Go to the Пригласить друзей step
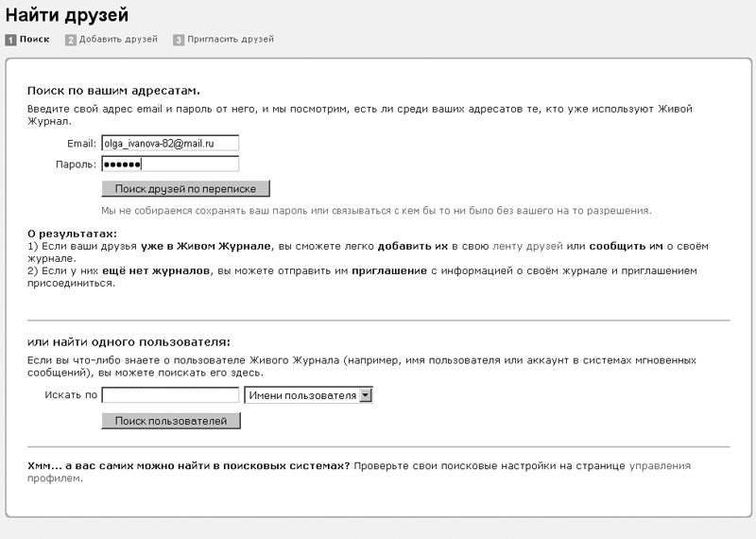The image size is (756, 539). coord(230,40)
